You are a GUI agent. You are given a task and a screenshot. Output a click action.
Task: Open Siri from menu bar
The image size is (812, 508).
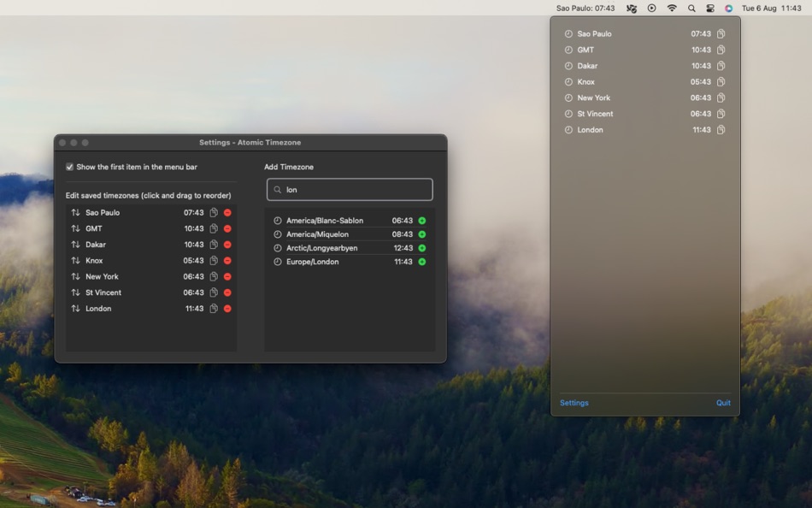click(728, 8)
